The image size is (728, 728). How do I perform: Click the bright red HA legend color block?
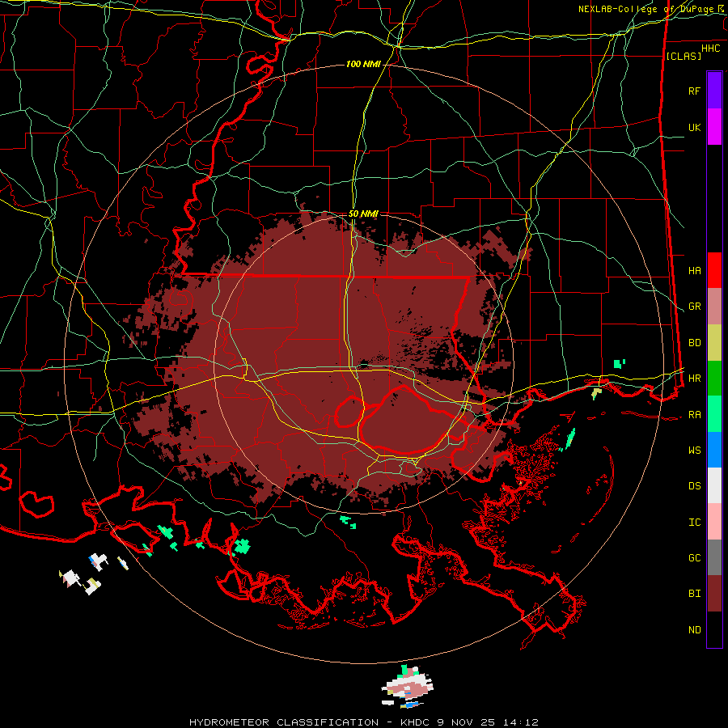714,270
